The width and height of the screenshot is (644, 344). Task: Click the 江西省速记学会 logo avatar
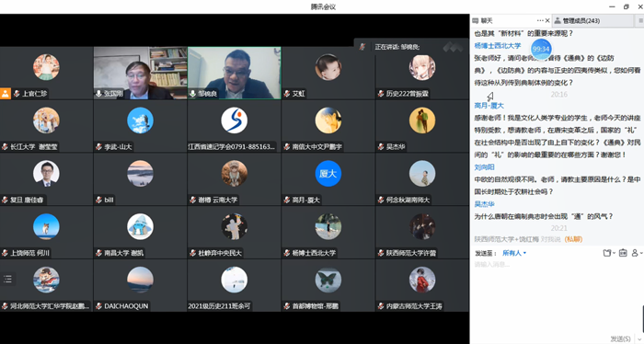click(234, 120)
